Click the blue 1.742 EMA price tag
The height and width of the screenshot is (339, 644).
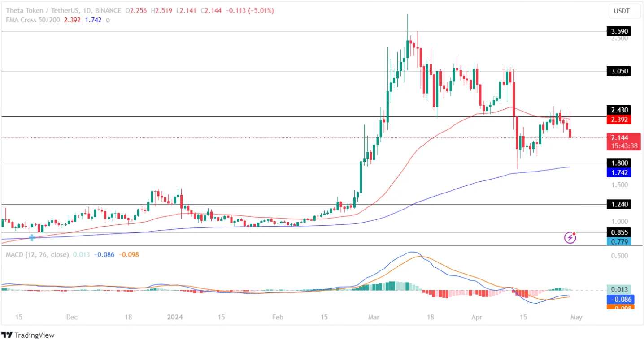coord(619,172)
